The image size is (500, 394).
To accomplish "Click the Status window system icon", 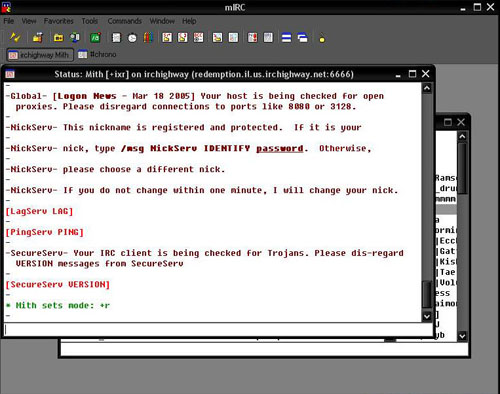I will tap(10, 74).
